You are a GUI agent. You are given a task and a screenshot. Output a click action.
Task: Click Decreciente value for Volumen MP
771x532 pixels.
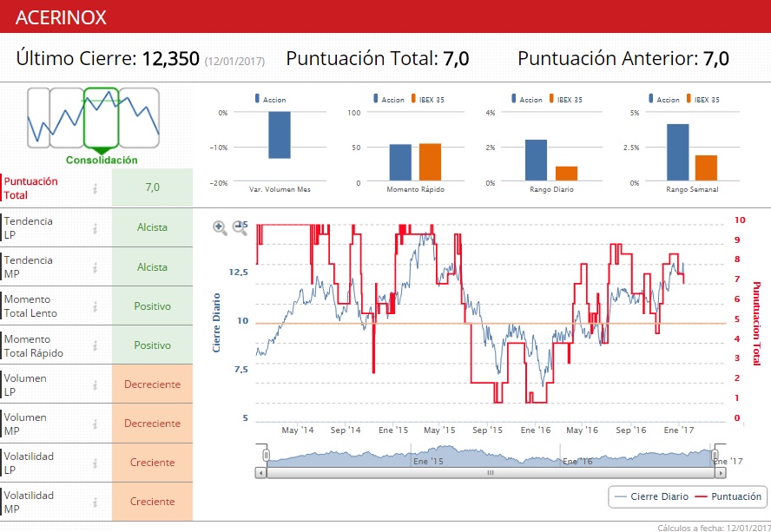[x=153, y=424]
